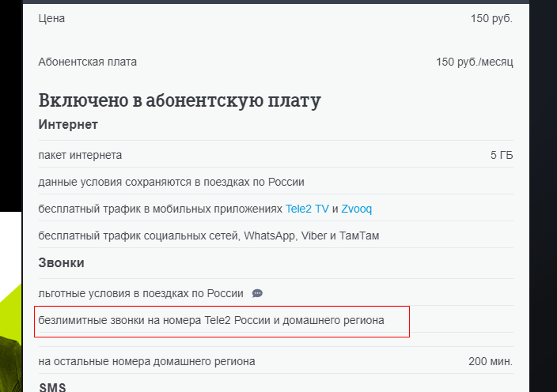Screen dimensions: 557x392
Task: Click 'льготные условия в поездках по России' text
Action: 141,293
